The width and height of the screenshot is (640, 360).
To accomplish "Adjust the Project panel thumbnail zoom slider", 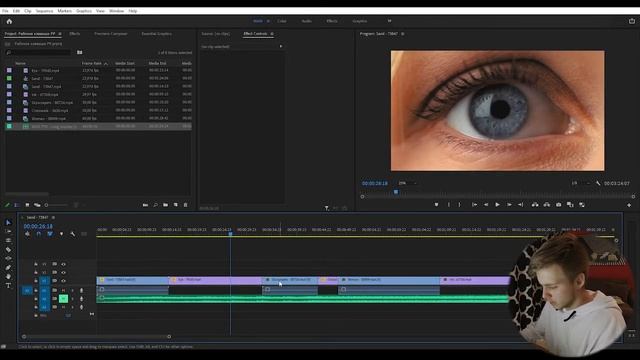I will pyautogui.click(x=56, y=205).
